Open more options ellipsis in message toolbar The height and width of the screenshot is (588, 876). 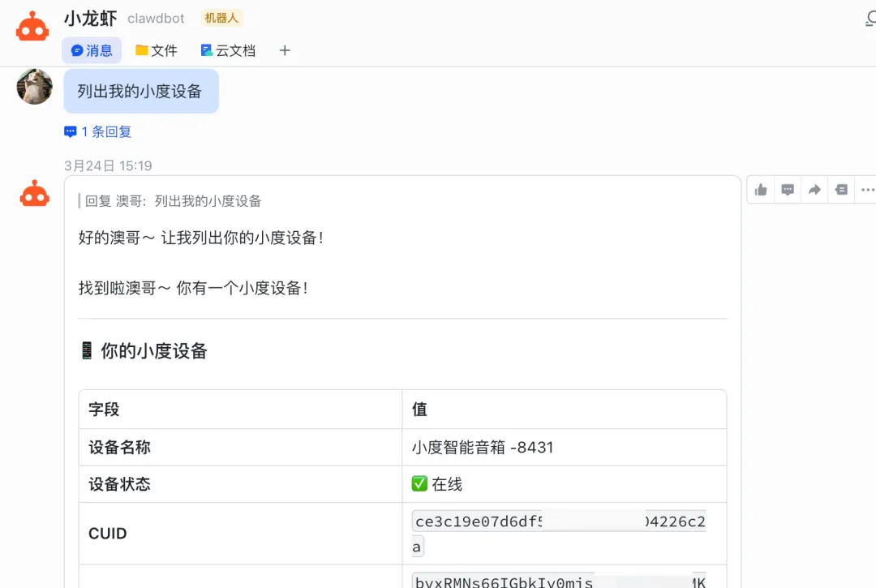click(868, 190)
